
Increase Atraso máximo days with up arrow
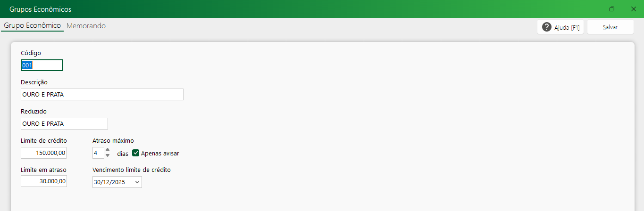tap(108, 150)
